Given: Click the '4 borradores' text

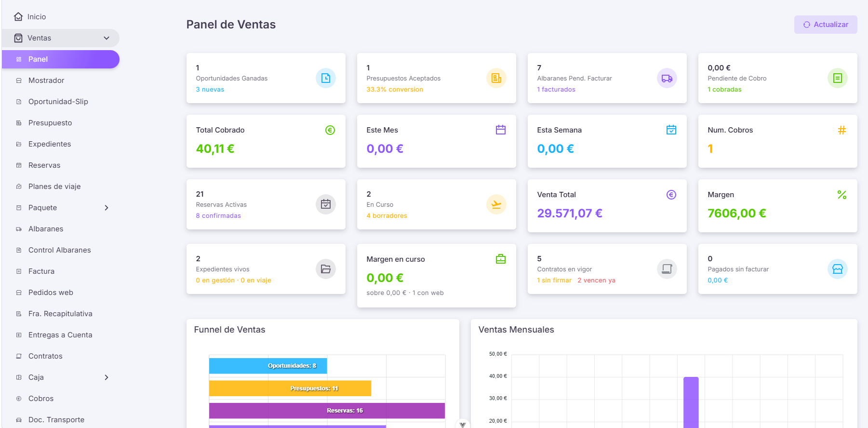Looking at the screenshot, I should [x=387, y=216].
